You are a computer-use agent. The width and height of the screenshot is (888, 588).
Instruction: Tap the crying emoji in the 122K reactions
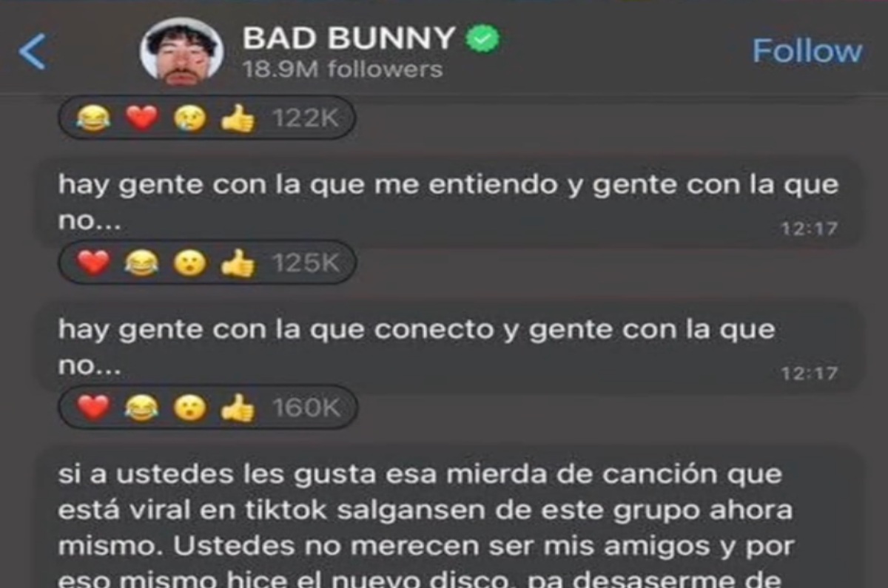(189, 118)
